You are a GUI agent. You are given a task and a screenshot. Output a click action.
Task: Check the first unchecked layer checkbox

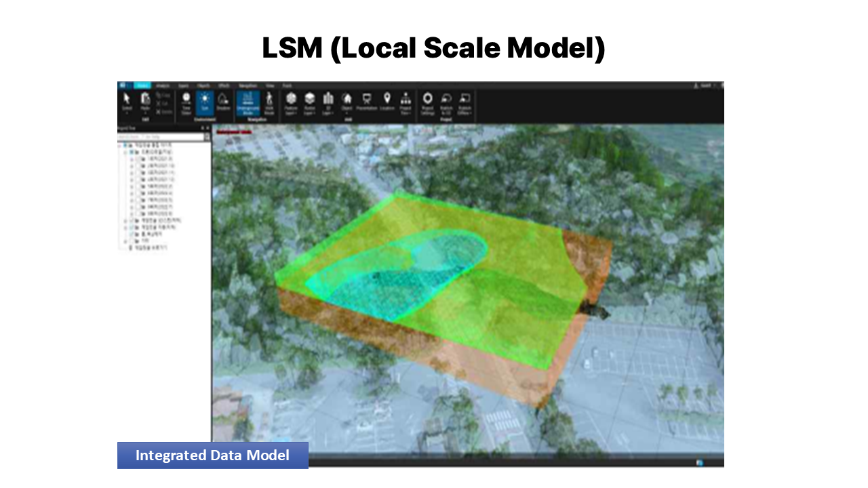click(x=138, y=160)
